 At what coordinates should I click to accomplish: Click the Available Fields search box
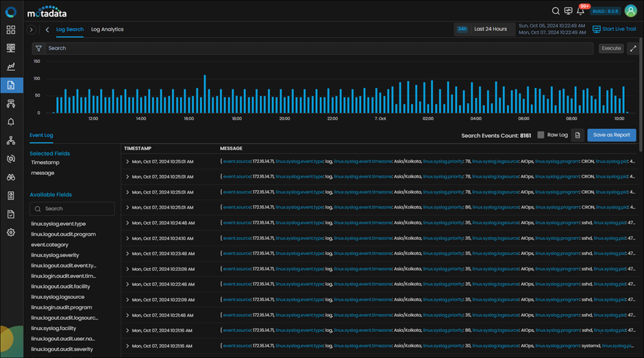(x=73, y=208)
